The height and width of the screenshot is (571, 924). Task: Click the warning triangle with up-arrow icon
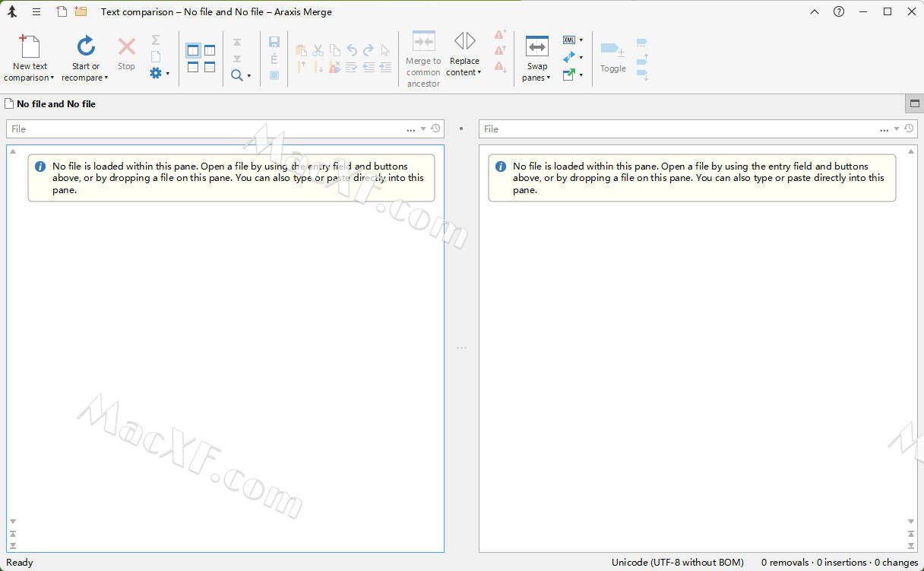[500, 50]
